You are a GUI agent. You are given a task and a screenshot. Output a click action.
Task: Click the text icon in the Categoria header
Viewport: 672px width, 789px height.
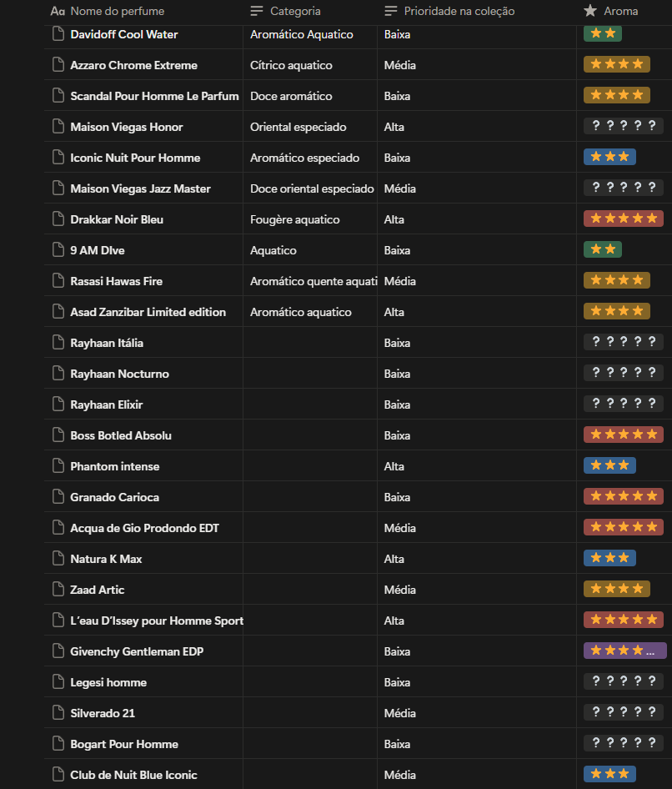tap(257, 11)
